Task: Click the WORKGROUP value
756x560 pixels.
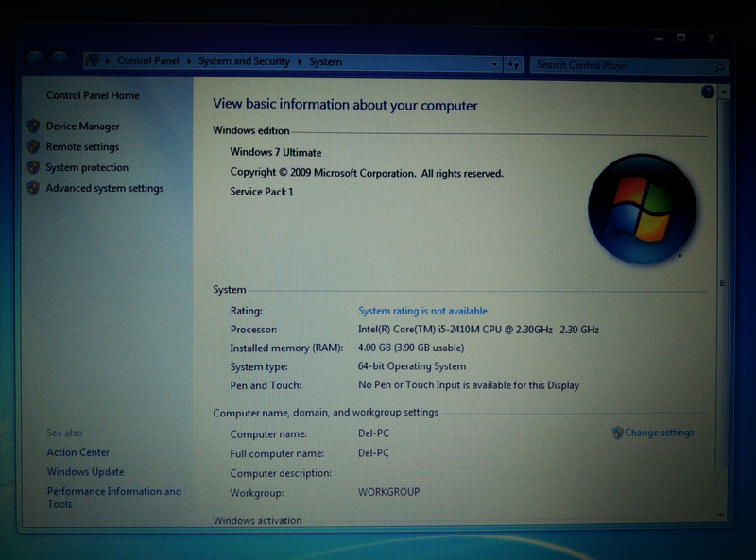Action: point(388,492)
